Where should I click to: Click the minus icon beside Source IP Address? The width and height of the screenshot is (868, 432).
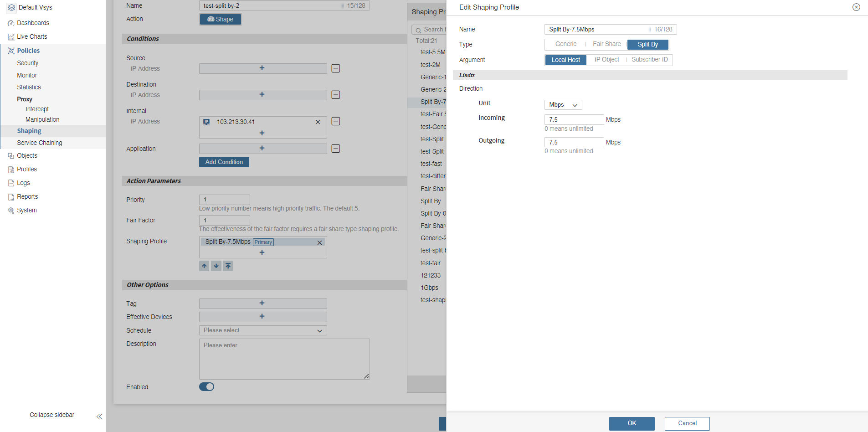coord(336,68)
